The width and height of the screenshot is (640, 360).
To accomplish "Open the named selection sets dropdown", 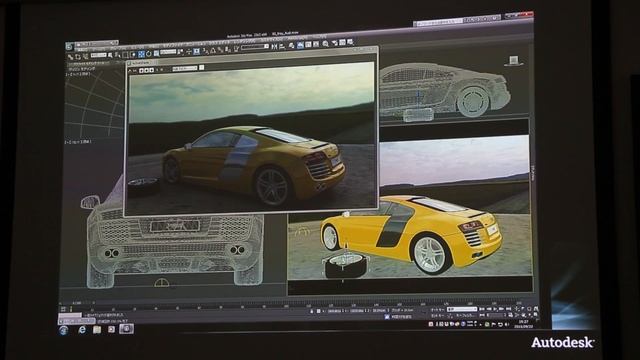I will click(x=255, y=47).
